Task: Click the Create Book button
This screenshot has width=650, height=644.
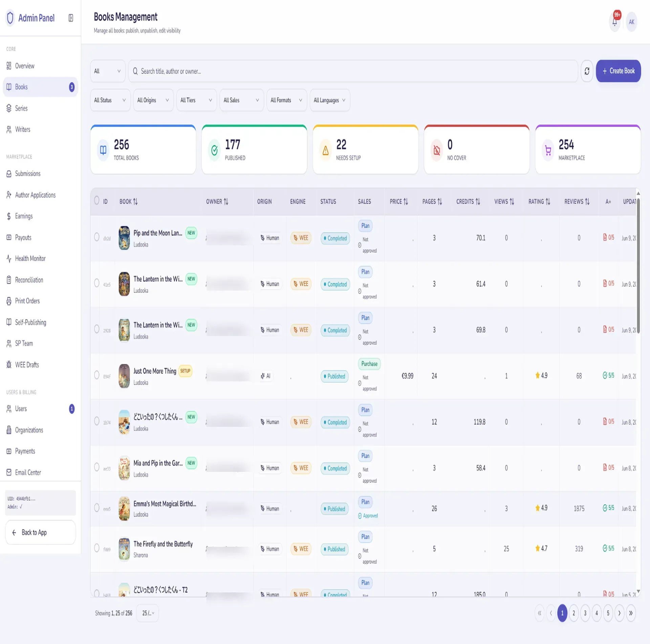Action: [x=618, y=71]
